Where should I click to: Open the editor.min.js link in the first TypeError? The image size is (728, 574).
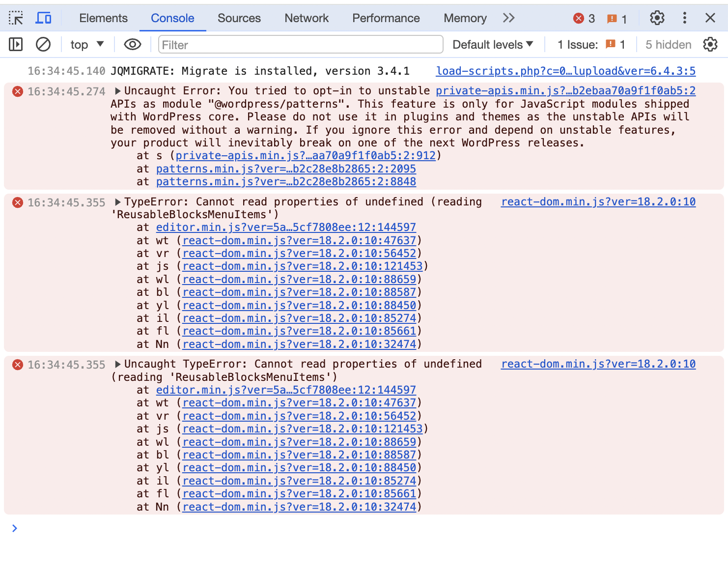pyautogui.click(x=285, y=228)
